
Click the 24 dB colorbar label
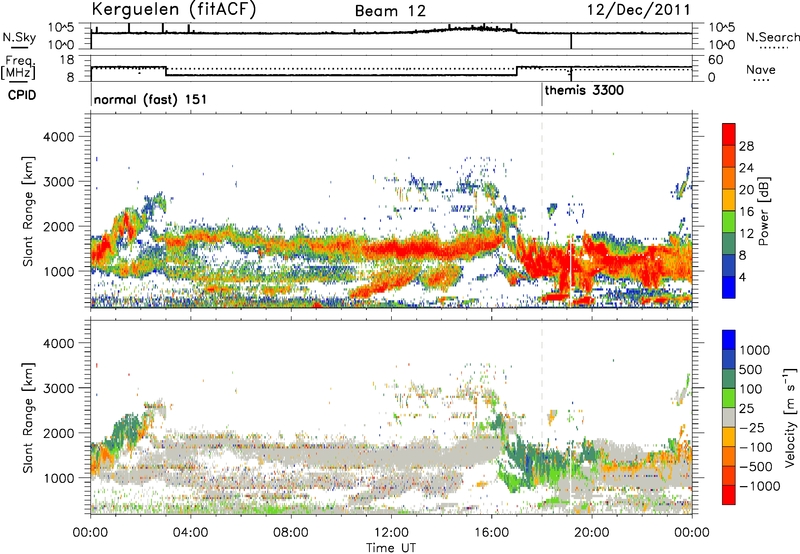pyautogui.click(x=746, y=168)
